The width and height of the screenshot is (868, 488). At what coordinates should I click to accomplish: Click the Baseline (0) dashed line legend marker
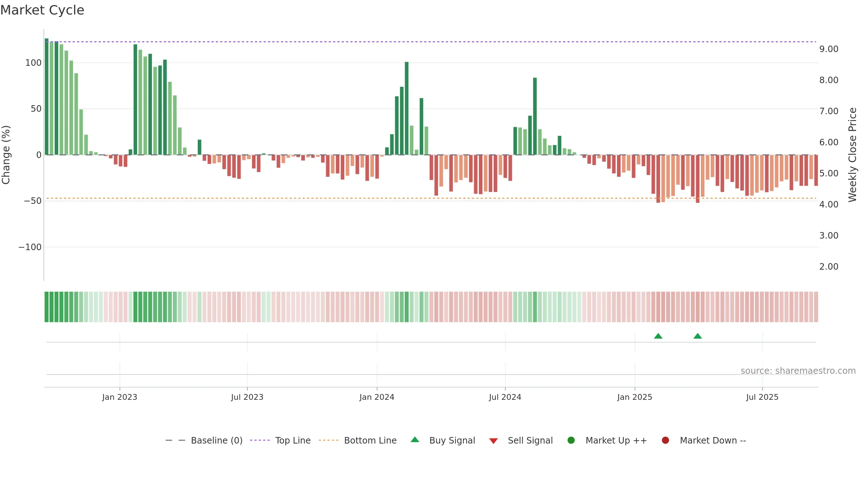pyautogui.click(x=175, y=440)
